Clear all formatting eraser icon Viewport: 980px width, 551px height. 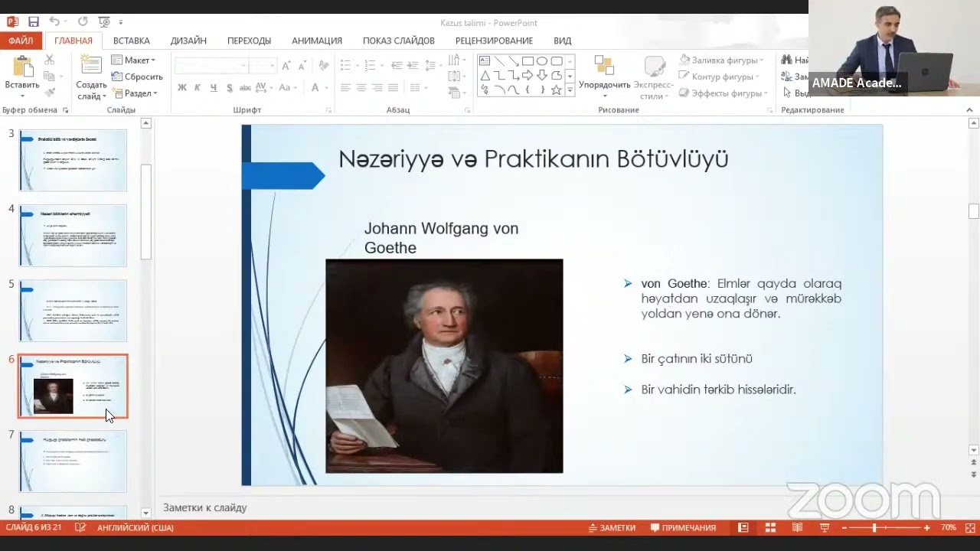[323, 66]
